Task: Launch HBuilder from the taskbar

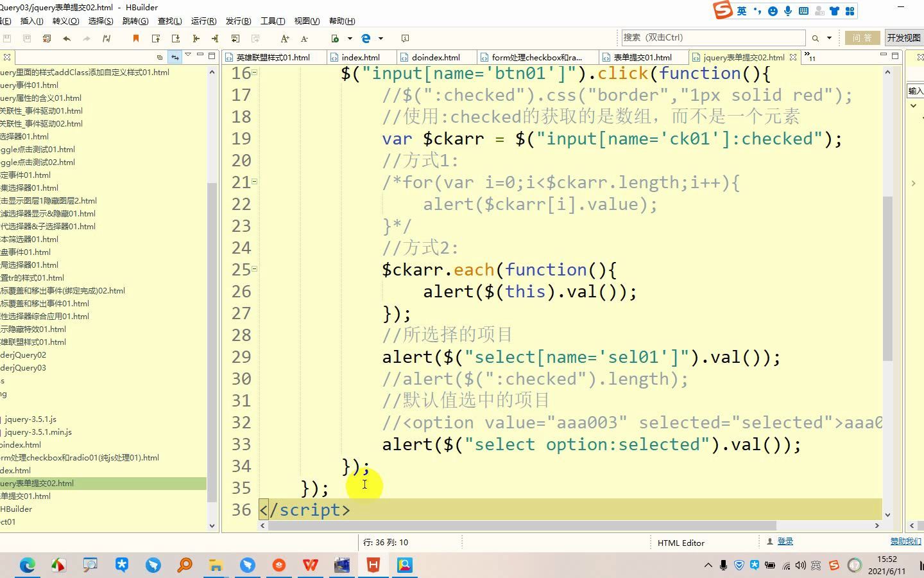Action: tap(373, 565)
